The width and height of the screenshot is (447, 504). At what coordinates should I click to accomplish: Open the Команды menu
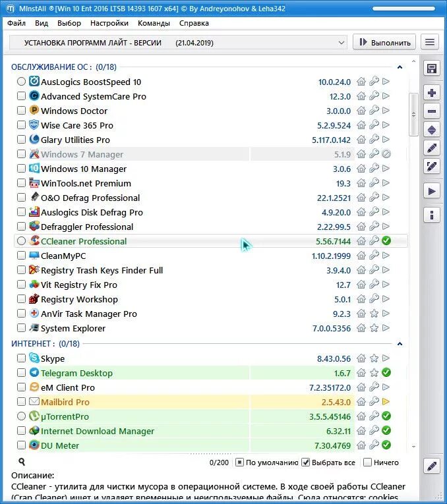(x=154, y=23)
